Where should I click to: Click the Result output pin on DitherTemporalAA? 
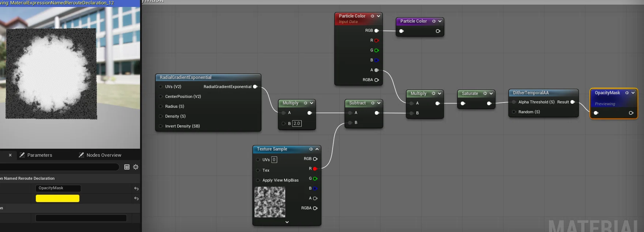[x=572, y=102]
